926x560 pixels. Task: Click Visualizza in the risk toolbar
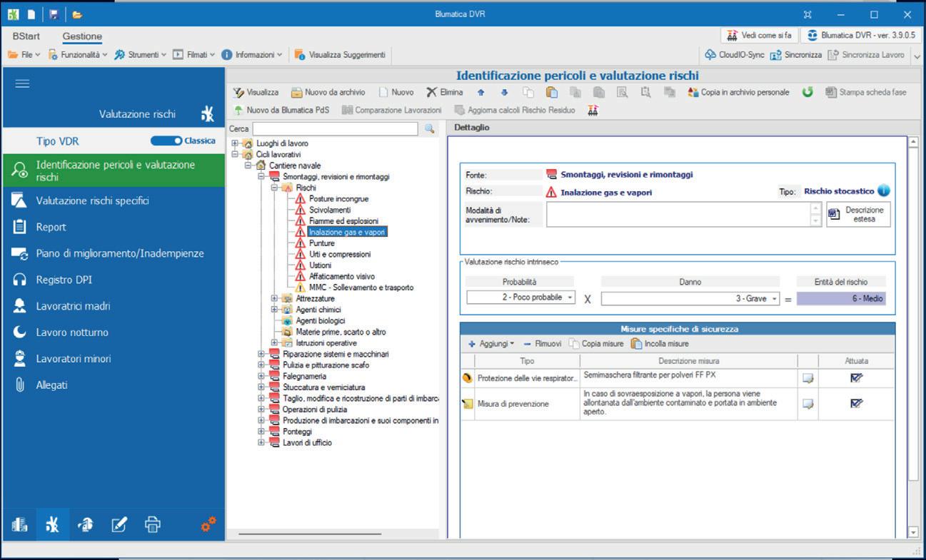tap(256, 92)
